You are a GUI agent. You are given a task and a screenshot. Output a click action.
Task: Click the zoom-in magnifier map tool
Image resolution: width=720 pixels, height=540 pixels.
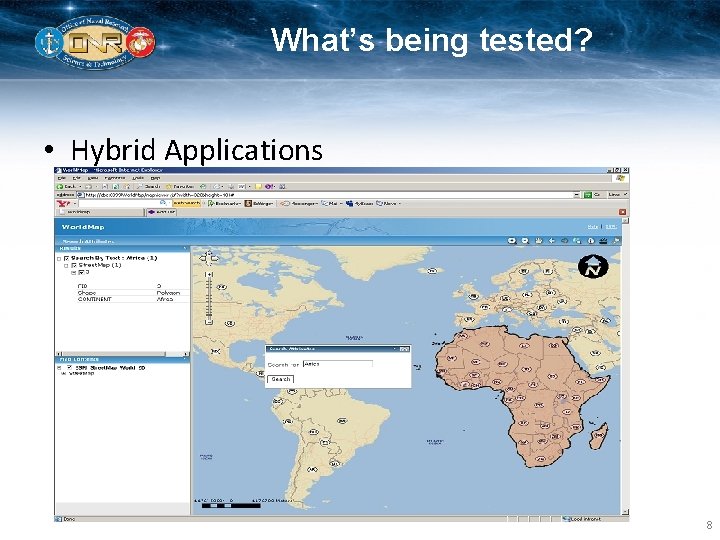click(512, 241)
